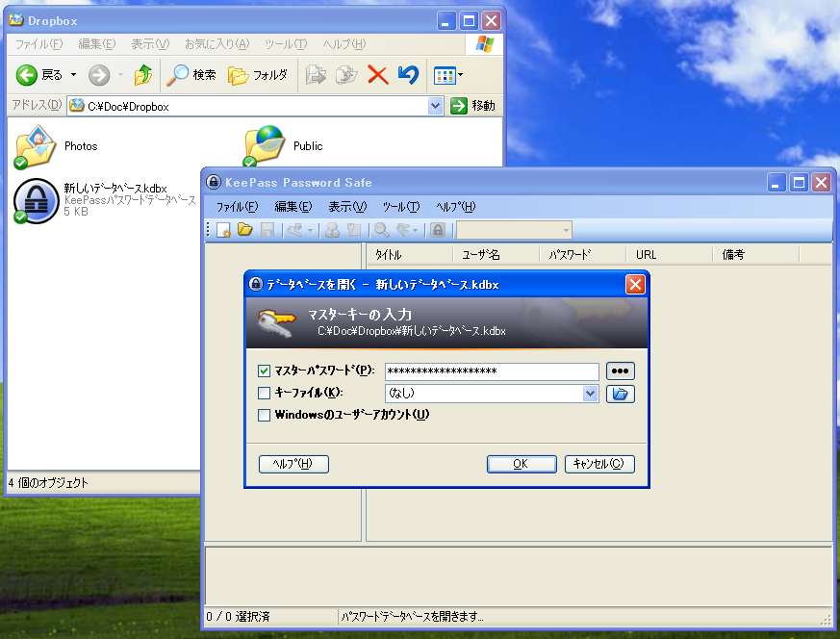Check the Windowsのユーザーアカウント checkbox
Image resolution: width=840 pixels, height=639 pixels.
[x=264, y=415]
